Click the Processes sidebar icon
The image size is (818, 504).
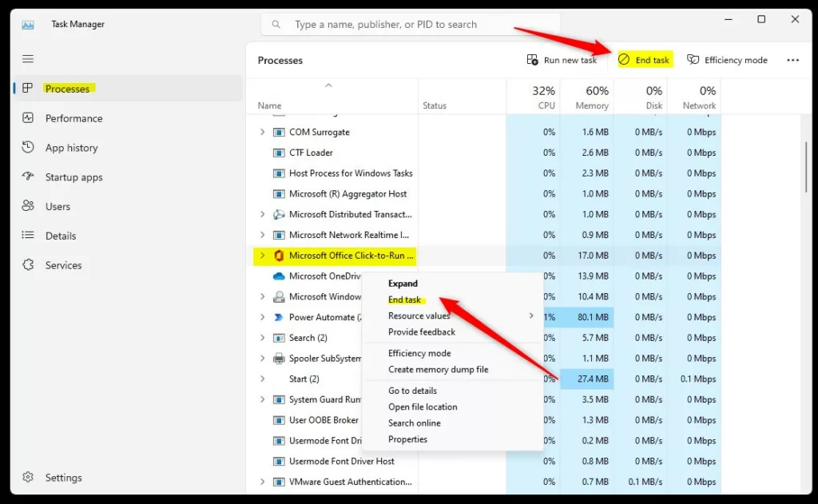coord(28,88)
